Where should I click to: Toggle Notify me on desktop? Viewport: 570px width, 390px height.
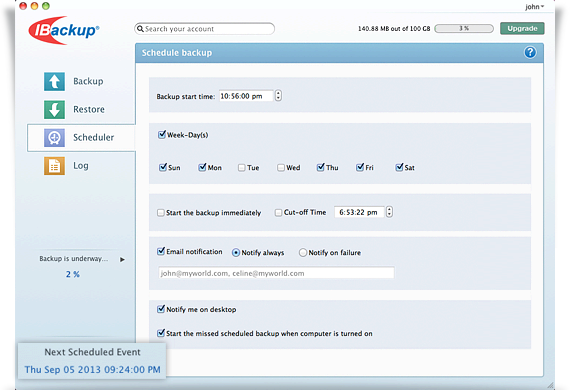click(161, 309)
